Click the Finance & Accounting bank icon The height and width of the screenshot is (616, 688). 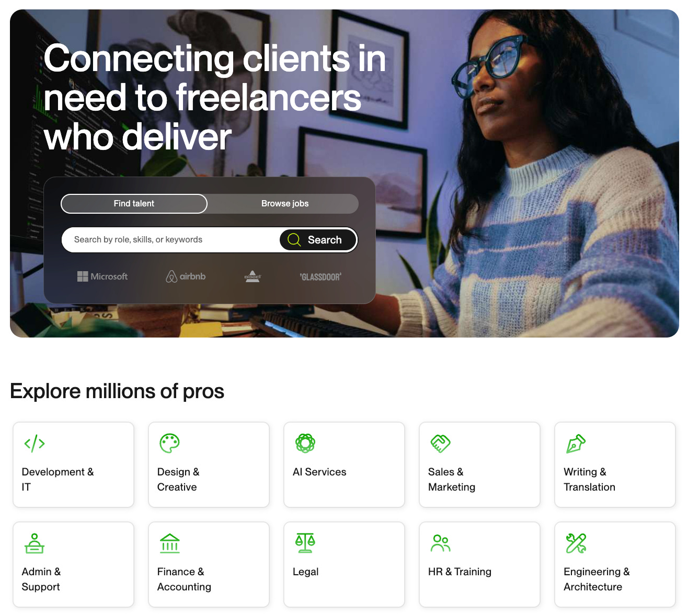170,543
